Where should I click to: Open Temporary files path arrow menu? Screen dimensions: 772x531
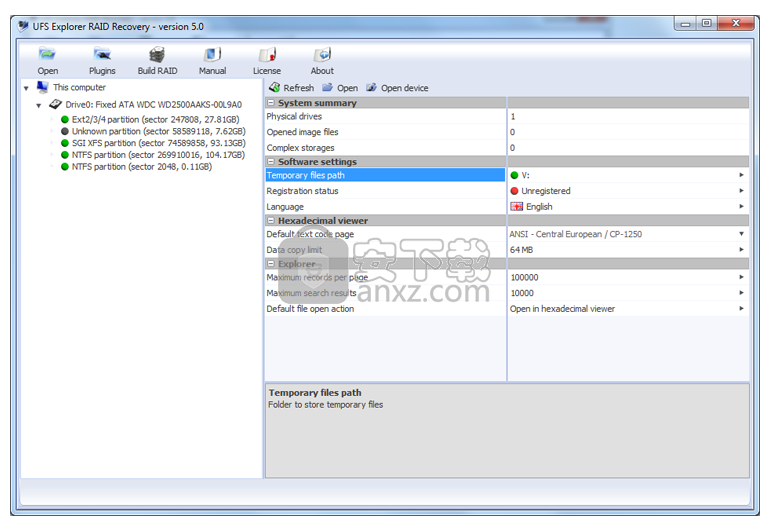[741, 175]
